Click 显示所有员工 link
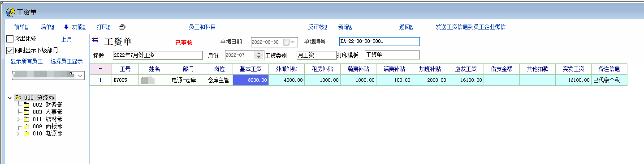Image resolution: width=644 pixels, height=164 pixels. pyautogui.click(x=26, y=62)
